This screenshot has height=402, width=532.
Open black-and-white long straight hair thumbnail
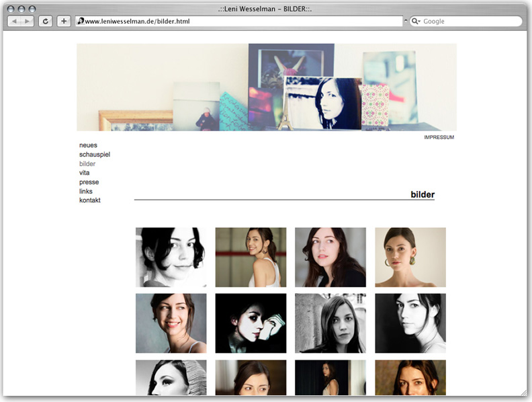(330, 323)
